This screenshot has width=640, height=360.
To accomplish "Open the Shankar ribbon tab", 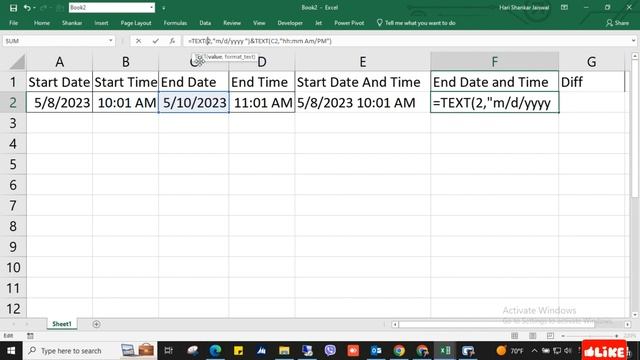I will click(72, 23).
